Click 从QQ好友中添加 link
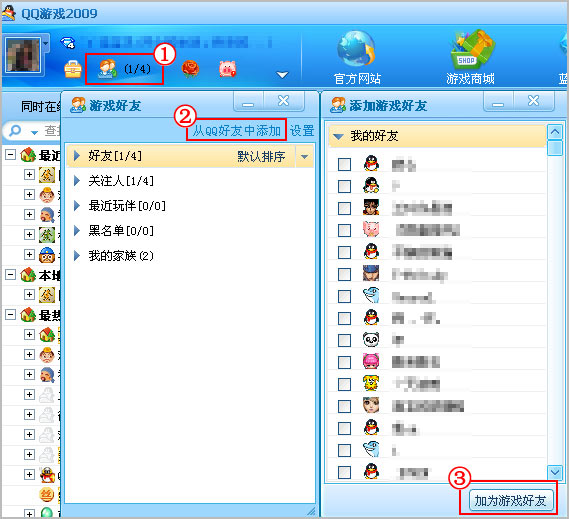The height and width of the screenshot is (519, 569). 237,130
